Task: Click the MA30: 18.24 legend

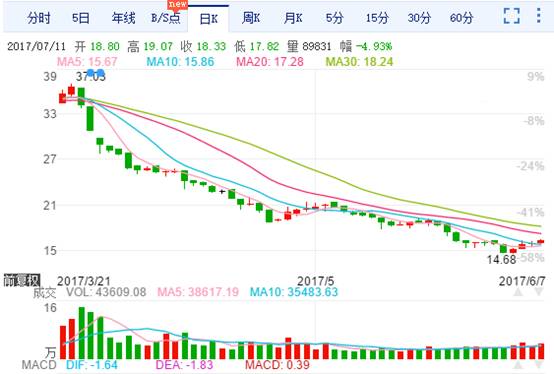Action: pyautogui.click(x=359, y=62)
